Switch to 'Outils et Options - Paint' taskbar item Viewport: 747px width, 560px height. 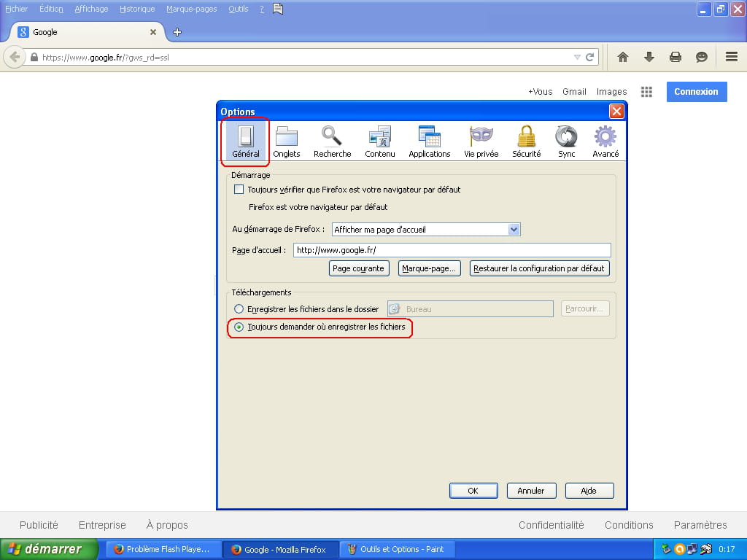tap(398, 549)
